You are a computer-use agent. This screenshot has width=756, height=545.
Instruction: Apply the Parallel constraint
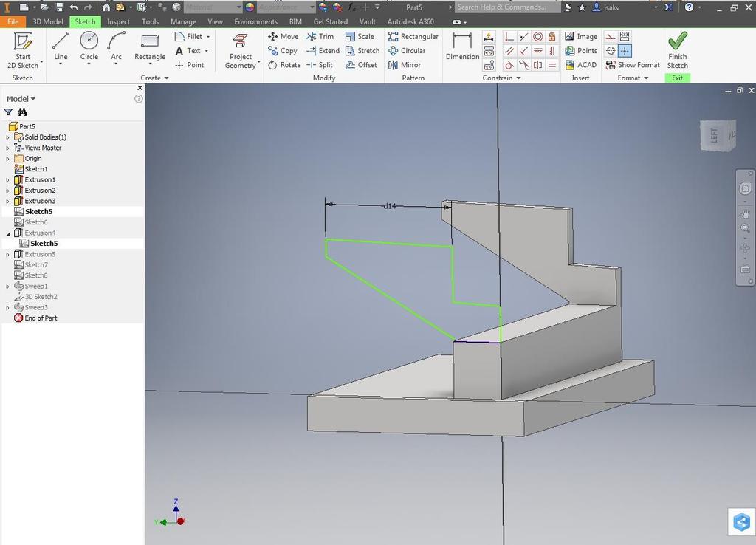click(509, 51)
